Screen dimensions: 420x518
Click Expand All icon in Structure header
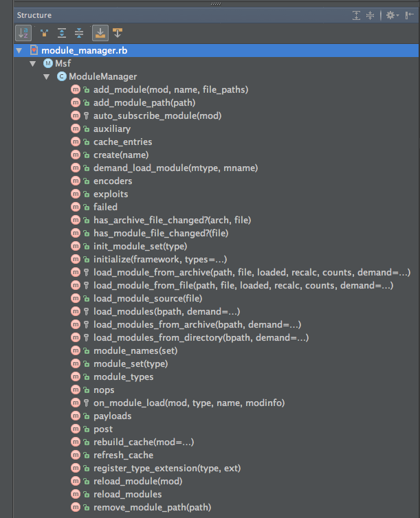click(x=356, y=15)
